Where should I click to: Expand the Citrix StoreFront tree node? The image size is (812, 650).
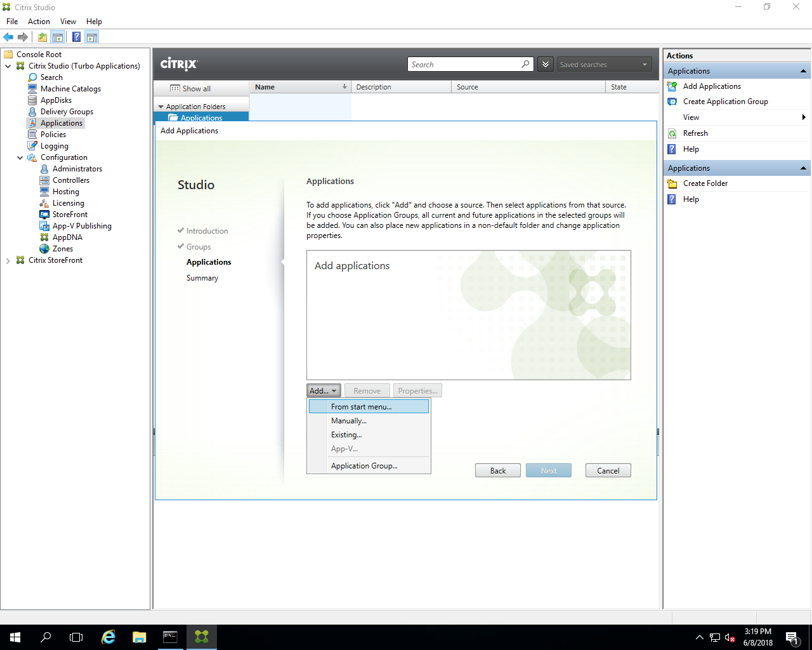point(8,260)
